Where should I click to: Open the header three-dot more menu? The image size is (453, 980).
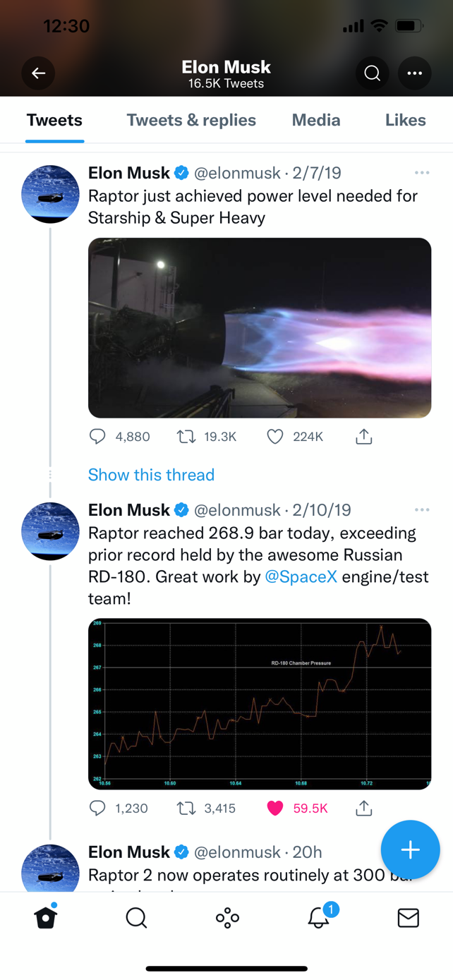(414, 73)
